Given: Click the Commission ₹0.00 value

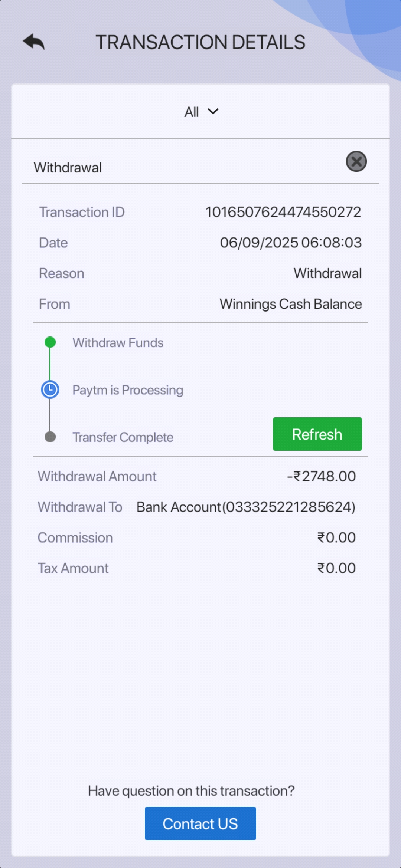Looking at the screenshot, I should pos(336,537).
